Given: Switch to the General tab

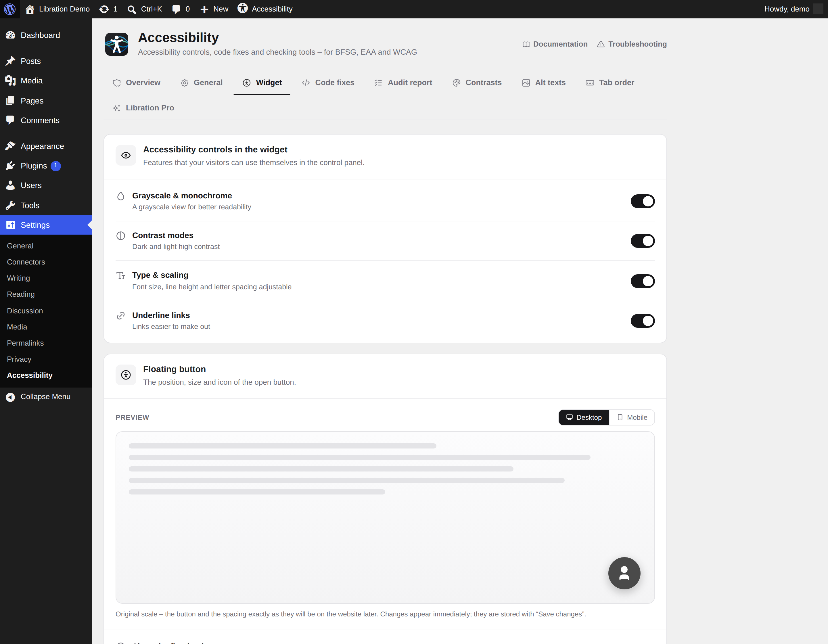Looking at the screenshot, I should click(201, 83).
